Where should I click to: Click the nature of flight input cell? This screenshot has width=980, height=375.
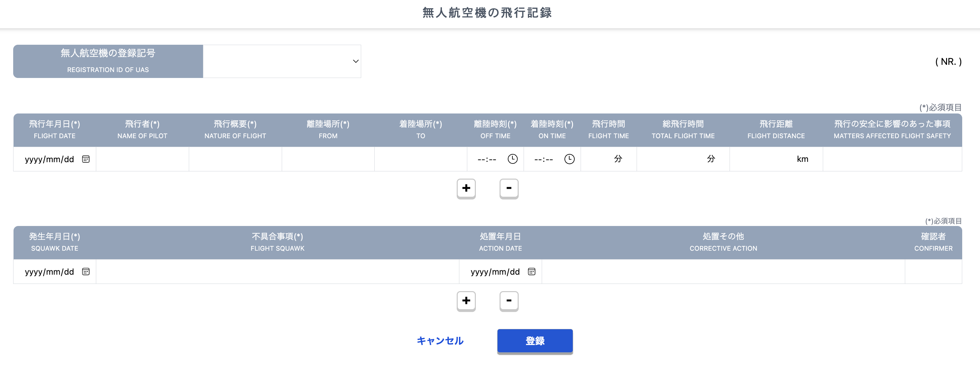pos(235,159)
